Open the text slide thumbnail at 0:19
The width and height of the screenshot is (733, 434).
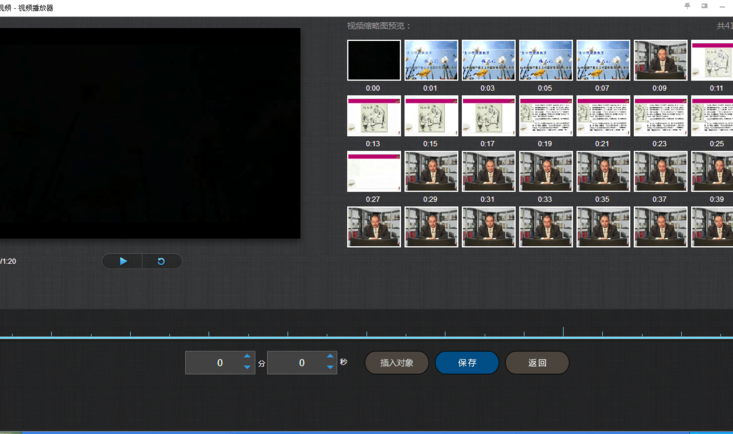click(545, 117)
